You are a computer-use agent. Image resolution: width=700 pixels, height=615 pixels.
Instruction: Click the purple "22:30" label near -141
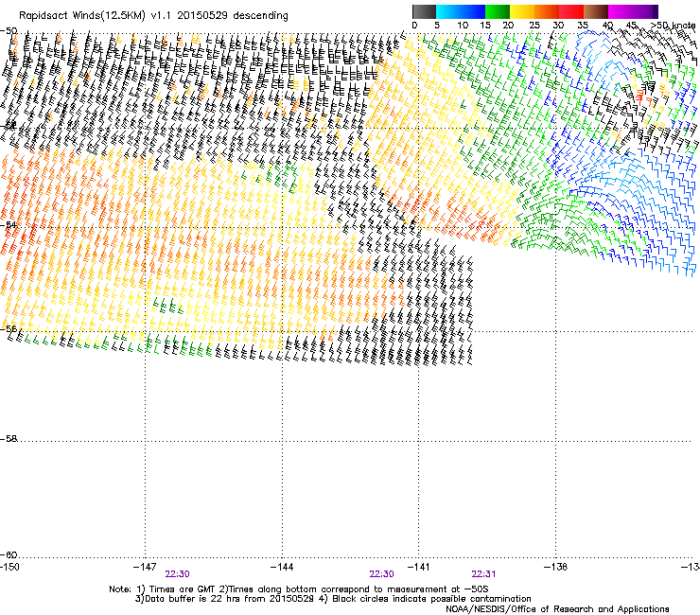382,574
